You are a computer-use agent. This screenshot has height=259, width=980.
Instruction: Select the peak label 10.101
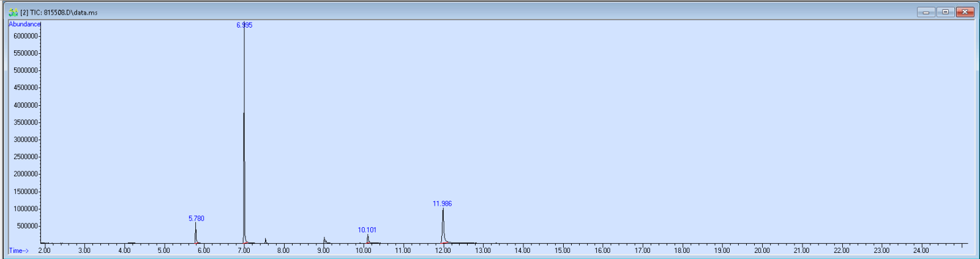pyautogui.click(x=367, y=230)
